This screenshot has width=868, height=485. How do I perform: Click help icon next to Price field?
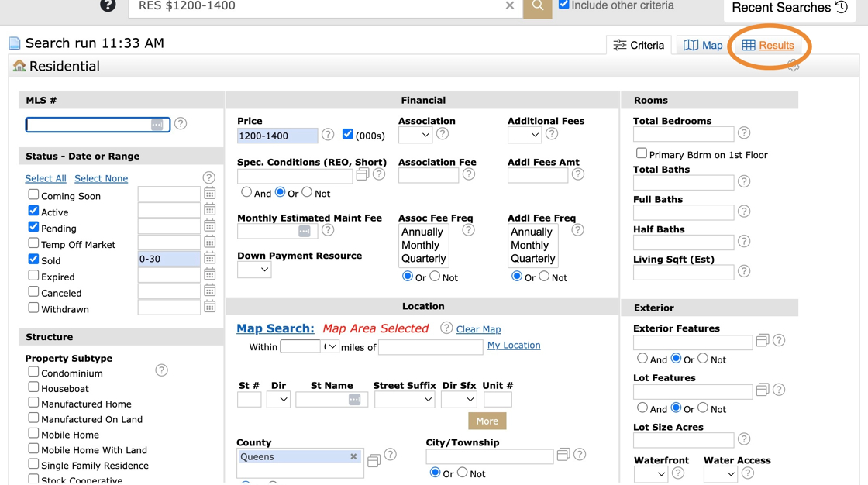[328, 135]
